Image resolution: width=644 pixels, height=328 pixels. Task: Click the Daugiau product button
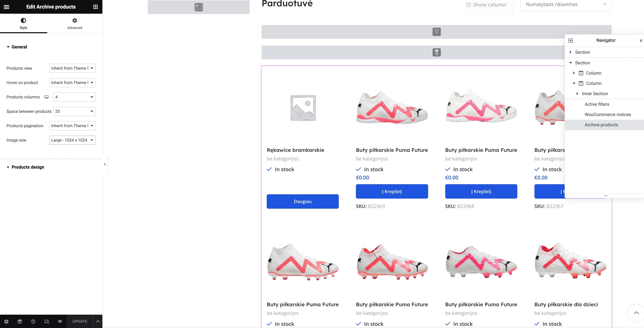[302, 201]
